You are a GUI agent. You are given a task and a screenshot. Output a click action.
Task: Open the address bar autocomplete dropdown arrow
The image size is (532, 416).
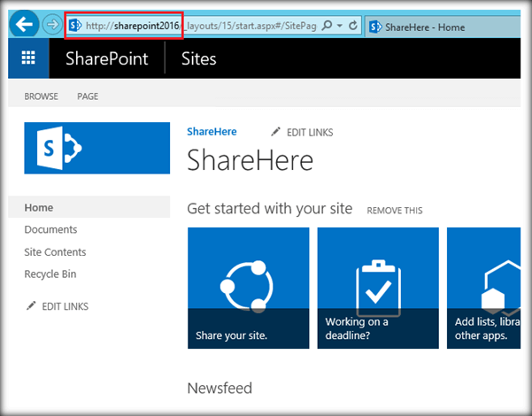340,26
